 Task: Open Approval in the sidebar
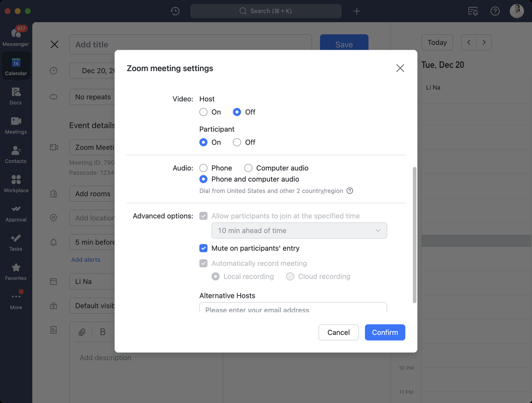[16, 212]
